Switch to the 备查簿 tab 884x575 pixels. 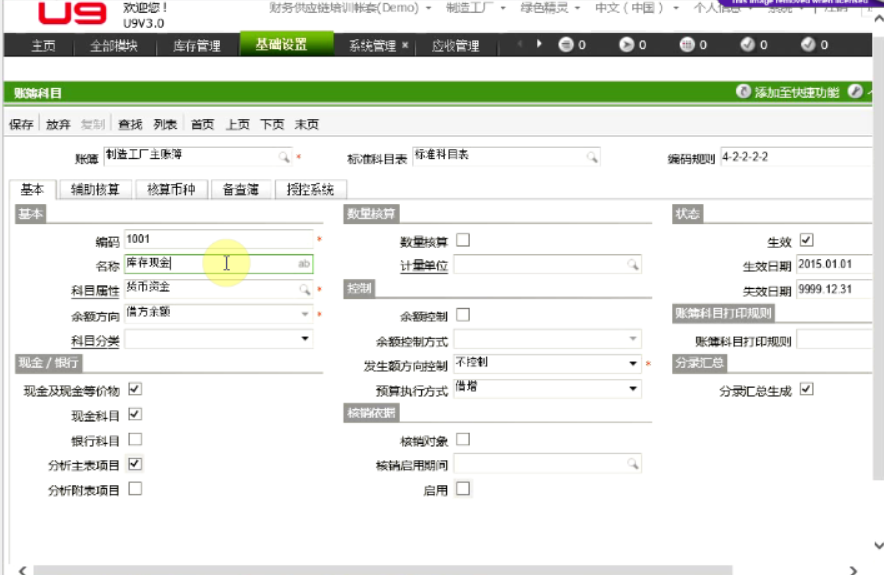click(x=241, y=189)
